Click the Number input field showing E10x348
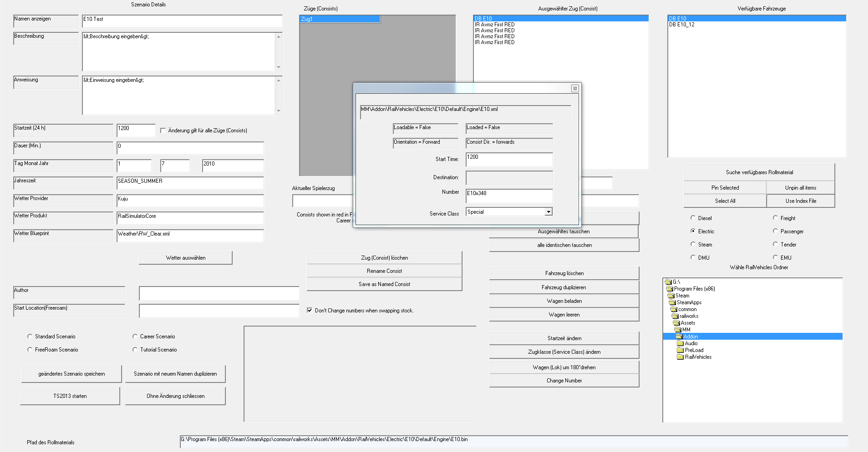868x452 pixels. click(508, 196)
